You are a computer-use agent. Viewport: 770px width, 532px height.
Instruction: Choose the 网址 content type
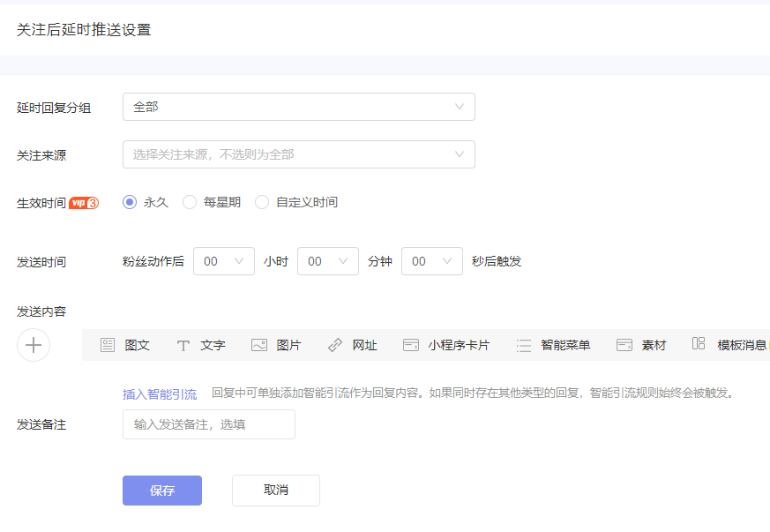tap(352, 345)
